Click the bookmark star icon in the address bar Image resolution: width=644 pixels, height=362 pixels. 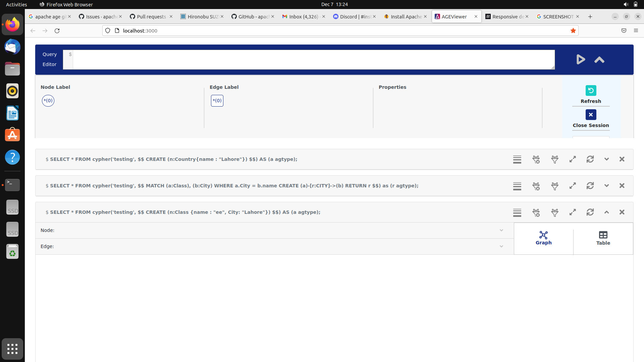[x=573, y=31]
